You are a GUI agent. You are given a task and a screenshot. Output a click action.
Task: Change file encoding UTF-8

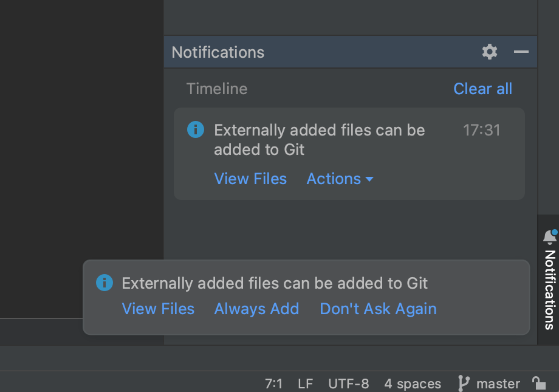tap(348, 384)
